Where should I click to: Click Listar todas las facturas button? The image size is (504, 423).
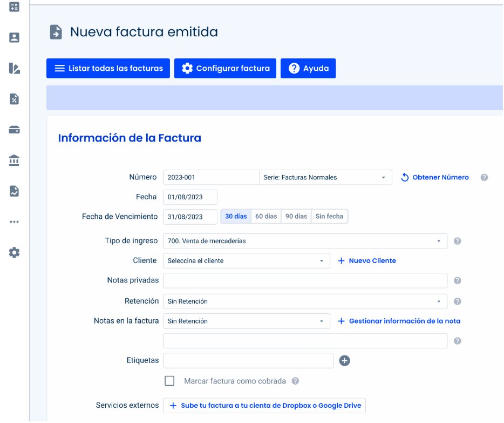click(108, 69)
